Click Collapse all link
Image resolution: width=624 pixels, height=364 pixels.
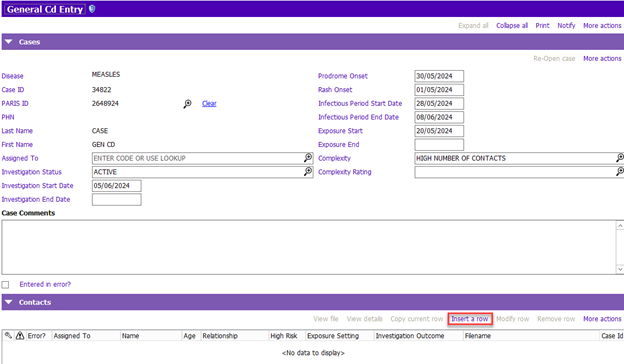pos(512,25)
